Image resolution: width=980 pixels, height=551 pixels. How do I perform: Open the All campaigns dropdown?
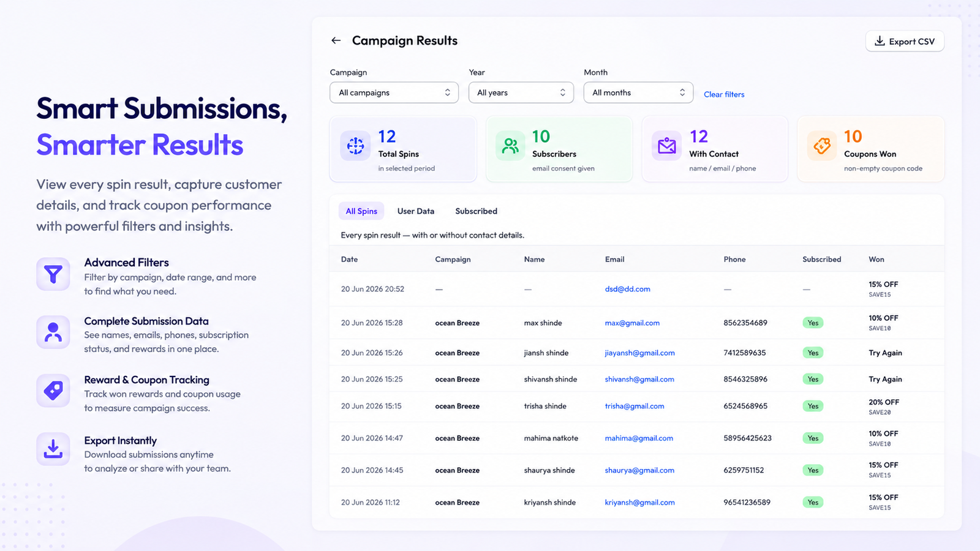click(394, 92)
